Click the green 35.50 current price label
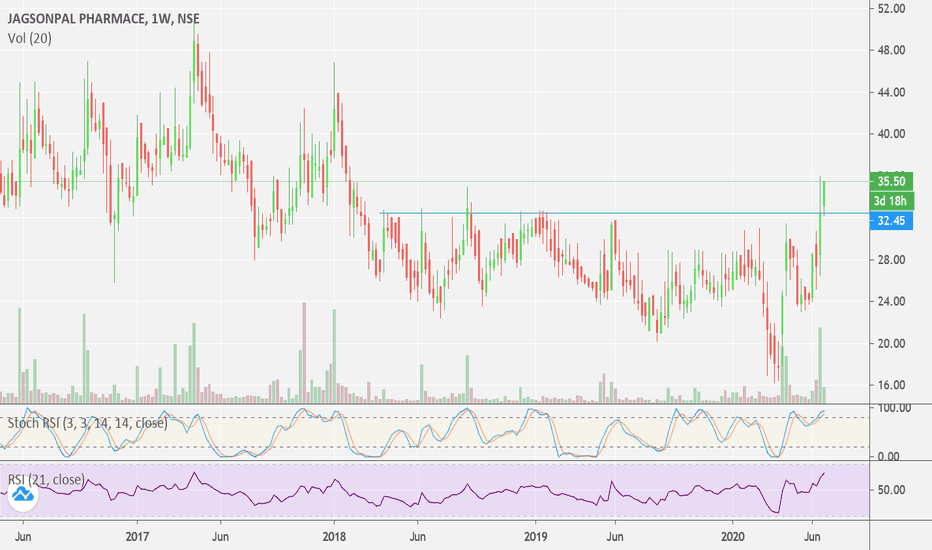Image resolution: width=932 pixels, height=550 pixels. [x=891, y=181]
